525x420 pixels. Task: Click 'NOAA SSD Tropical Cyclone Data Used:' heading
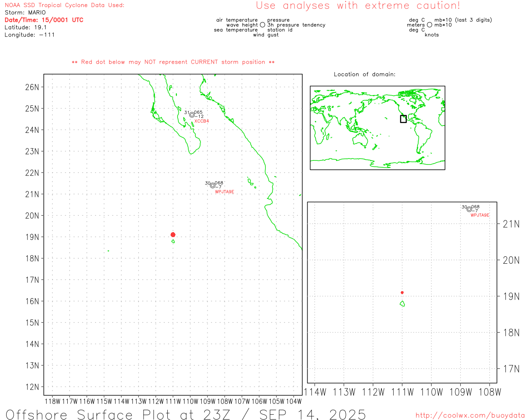64,5
